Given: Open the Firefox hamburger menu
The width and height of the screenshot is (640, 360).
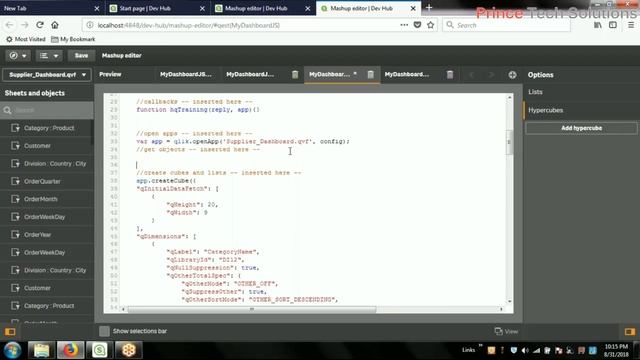Looking at the screenshot, I should [631, 25].
